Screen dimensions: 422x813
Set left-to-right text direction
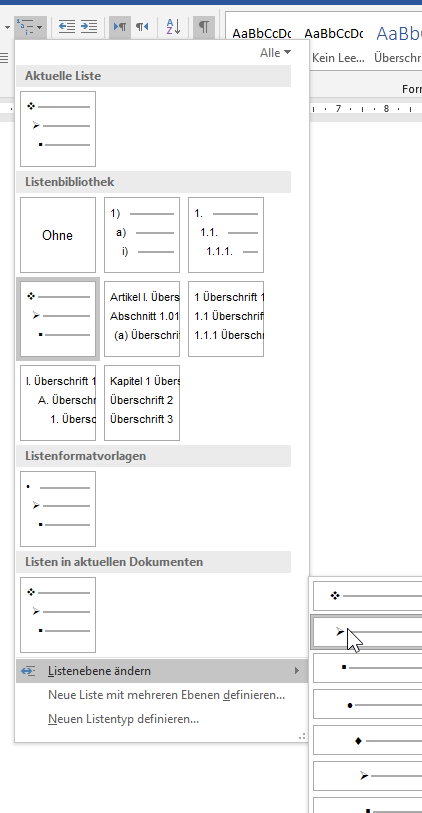120,26
